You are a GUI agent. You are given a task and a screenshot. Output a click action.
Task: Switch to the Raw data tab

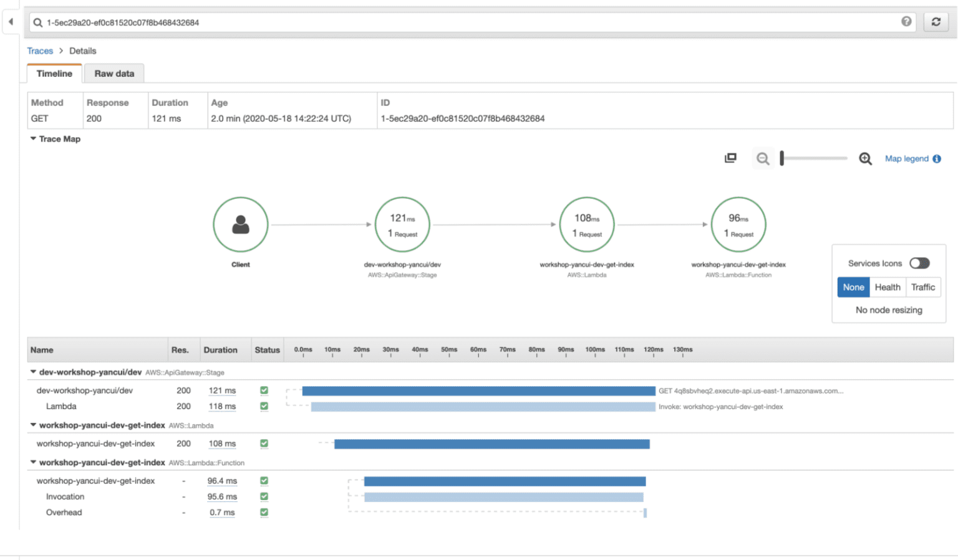[x=114, y=73]
